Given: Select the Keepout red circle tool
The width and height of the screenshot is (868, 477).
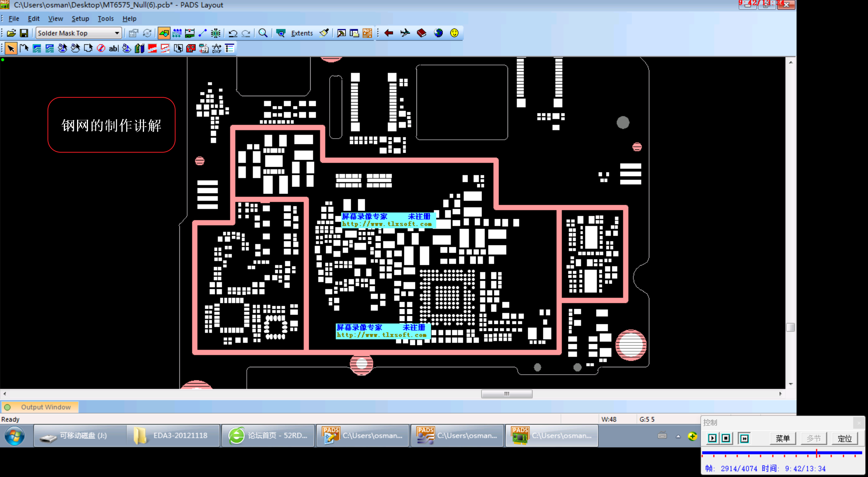Looking at the screenshot, I should click(x=101, y=48).
